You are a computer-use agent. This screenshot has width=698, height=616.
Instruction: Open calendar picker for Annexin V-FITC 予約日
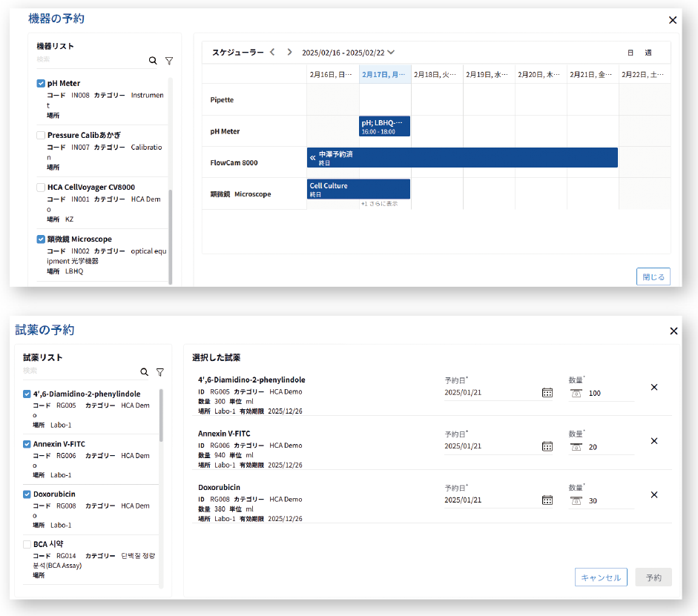click(x=547, y=446)
